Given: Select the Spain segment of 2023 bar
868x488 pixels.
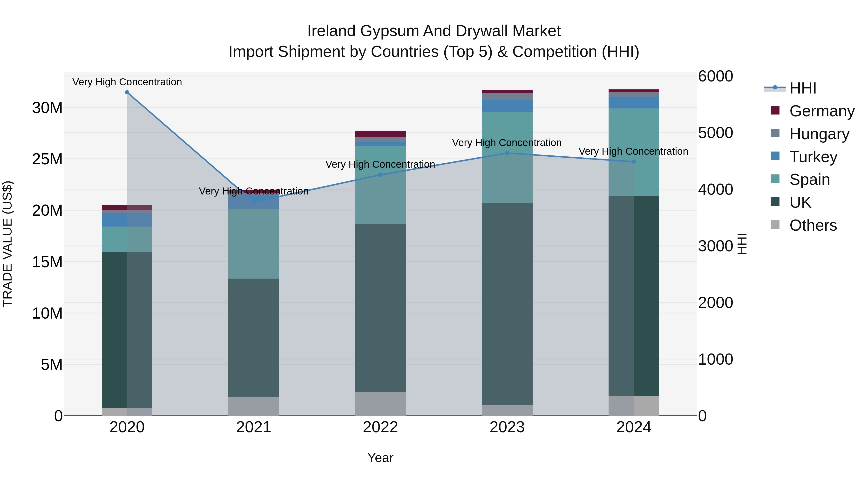Looking at the screenshot, I should 507,158.
